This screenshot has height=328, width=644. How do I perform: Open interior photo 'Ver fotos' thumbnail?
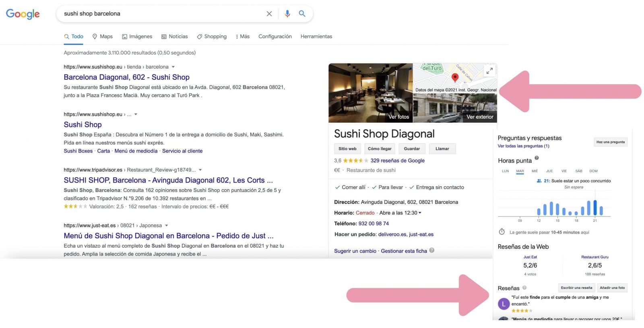point(371,93)
